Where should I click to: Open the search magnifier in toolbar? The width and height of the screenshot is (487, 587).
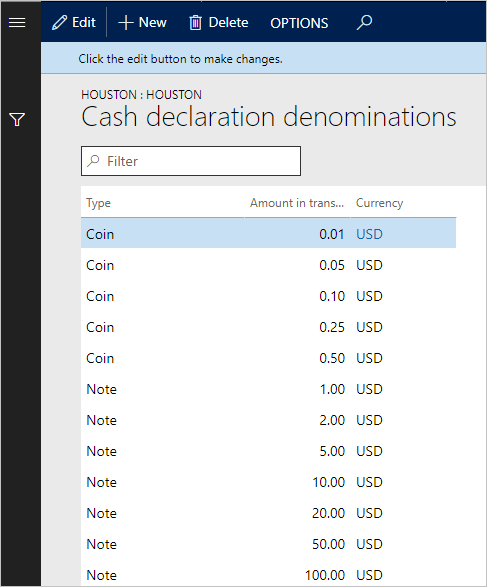coord(364,22)
